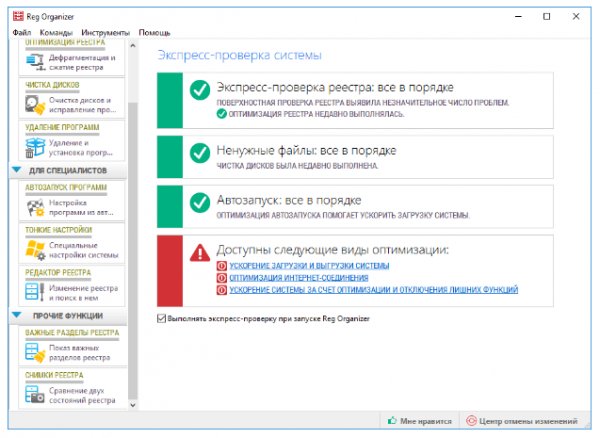Click small green check near оптимизация реестра
The width and height of the screenshot is (600, 438).
222,114
